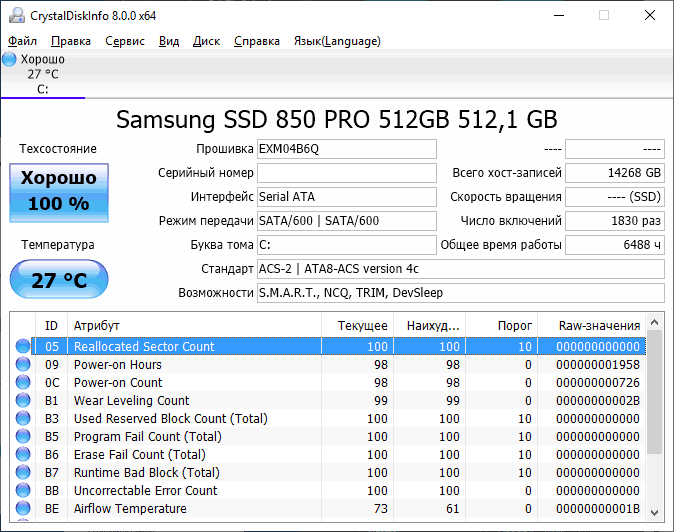
Task: Click status icon of Program Fail Count row
Action: point(23,437)
